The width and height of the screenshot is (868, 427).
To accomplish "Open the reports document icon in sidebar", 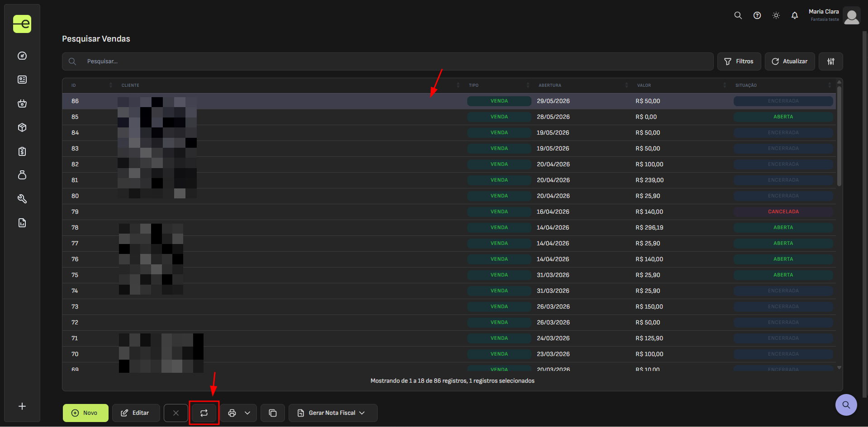I will point(22,223).
